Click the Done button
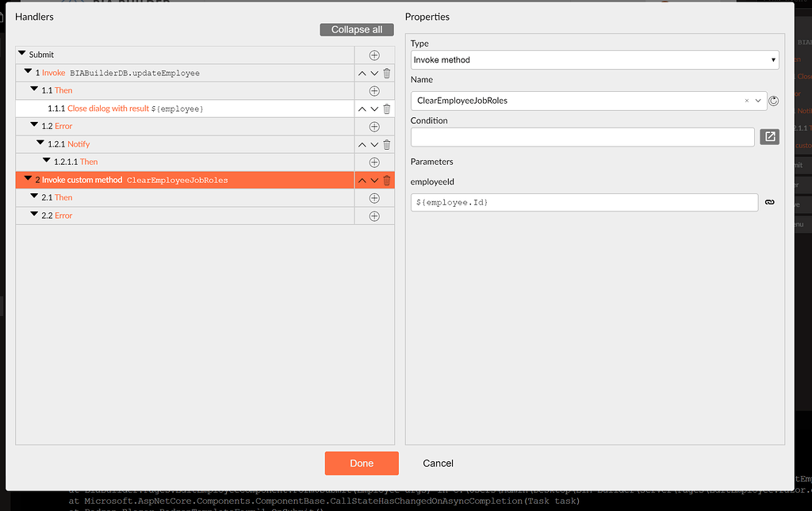 362,463
